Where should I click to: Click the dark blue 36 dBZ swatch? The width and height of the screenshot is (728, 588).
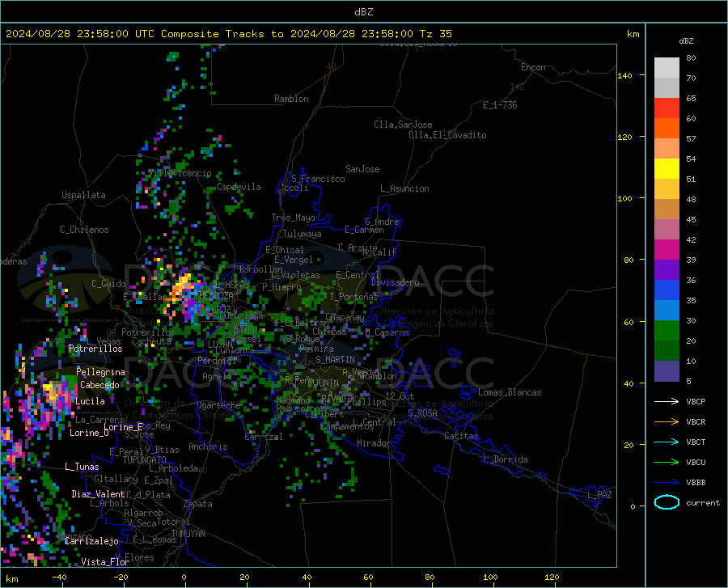[x=667, y=290]
